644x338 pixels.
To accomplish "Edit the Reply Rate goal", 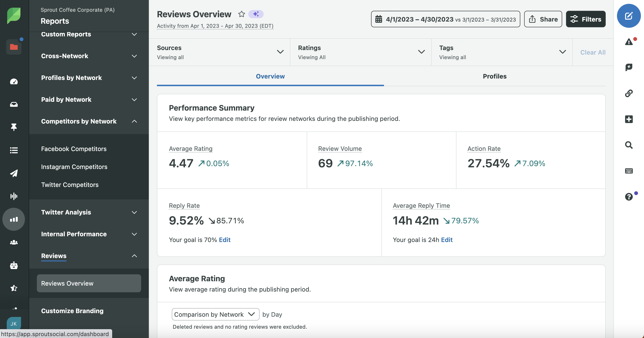I will pyautogui.click(x=224, y=240).
